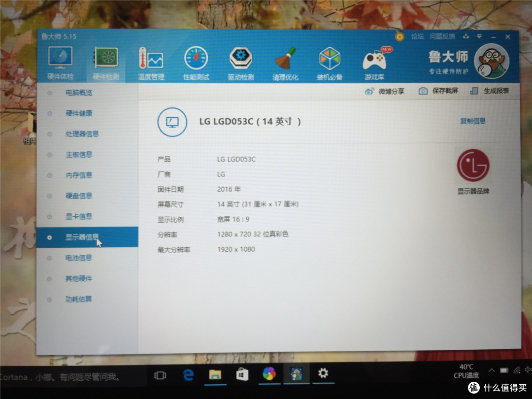Viewport: 532px width, 399px height.
Task: Expand hidden system tray icons
Action: point(491,370)
